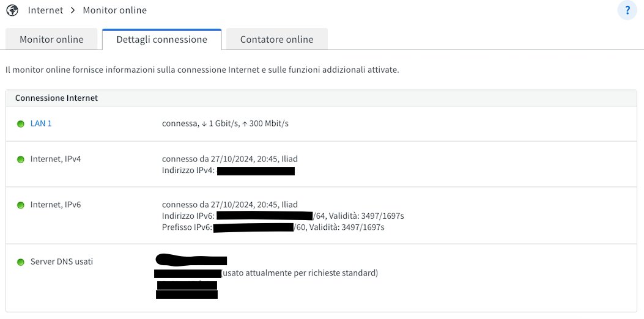Screen dimensions: 644x319
Task: Click Monitor online in the breadcrumb path
Action: click(x=114, y=10)
